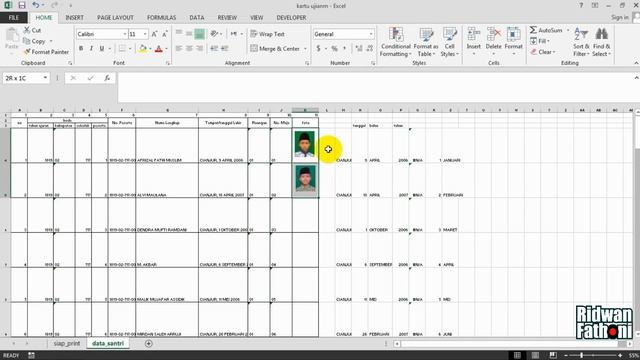Click the formula bar input field
This screenshot has height=360, width=640.
[376, 87]
